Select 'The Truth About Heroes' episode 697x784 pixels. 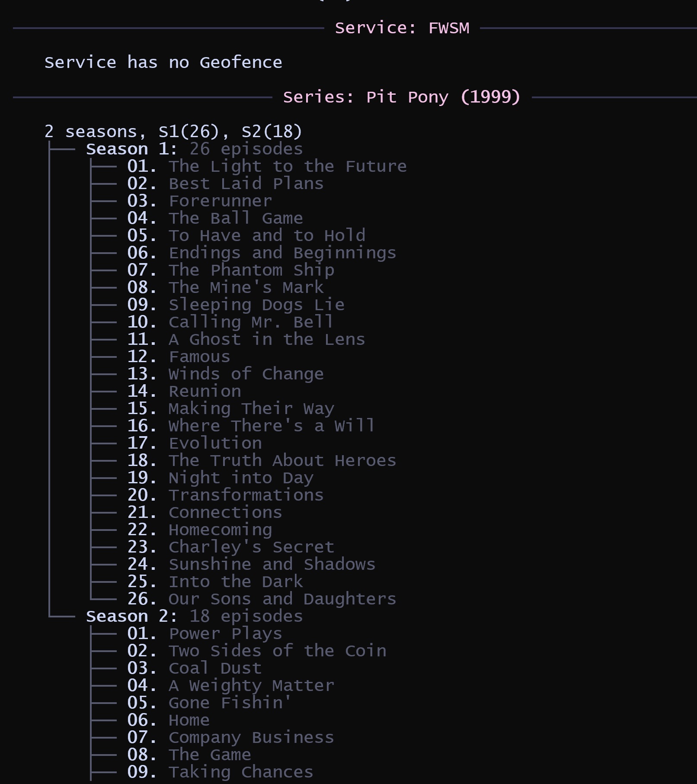click(x=282, y=461)
